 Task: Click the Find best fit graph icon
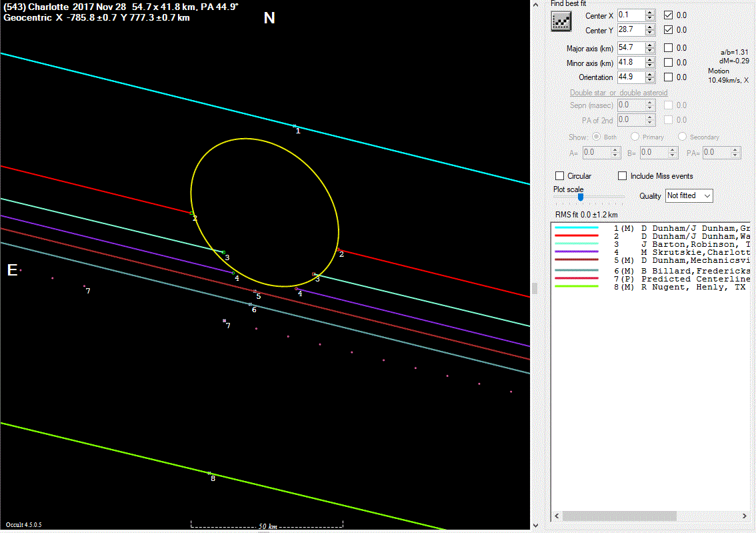coord(561,22)
